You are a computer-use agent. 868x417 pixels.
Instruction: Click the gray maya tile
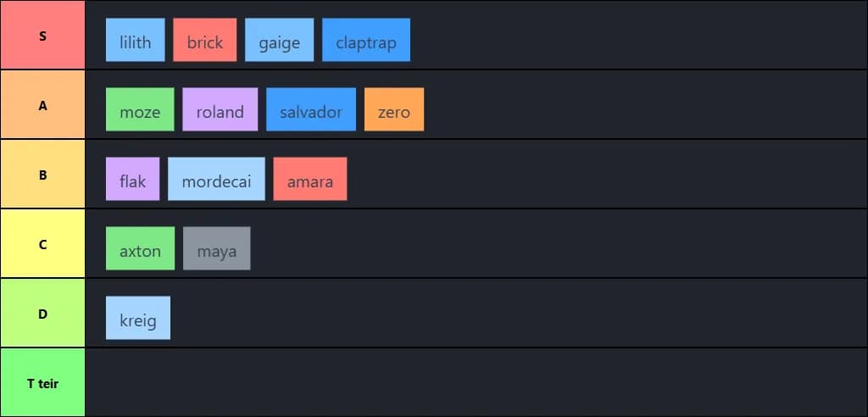point(217,248)
